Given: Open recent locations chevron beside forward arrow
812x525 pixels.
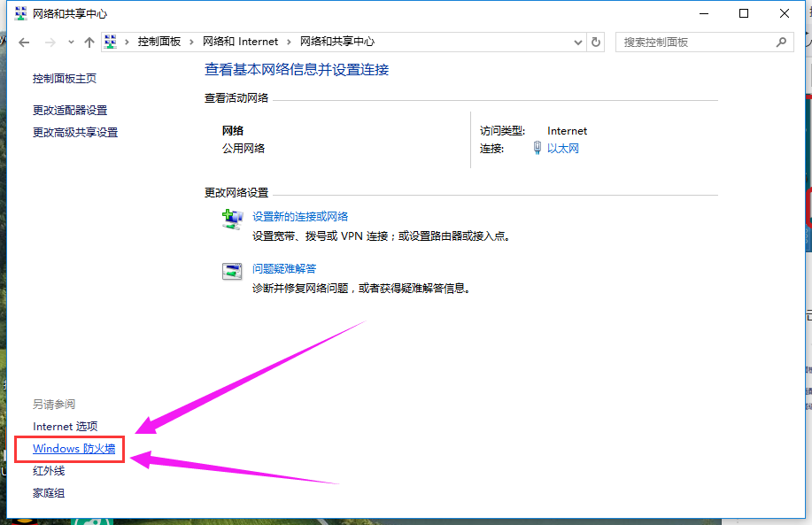Looking at the screenshot, I should tap(70, 42).
